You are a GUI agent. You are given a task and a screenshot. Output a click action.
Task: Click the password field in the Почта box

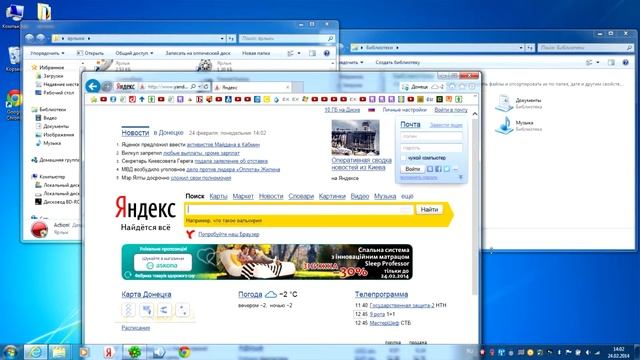[x=431, y=148]
